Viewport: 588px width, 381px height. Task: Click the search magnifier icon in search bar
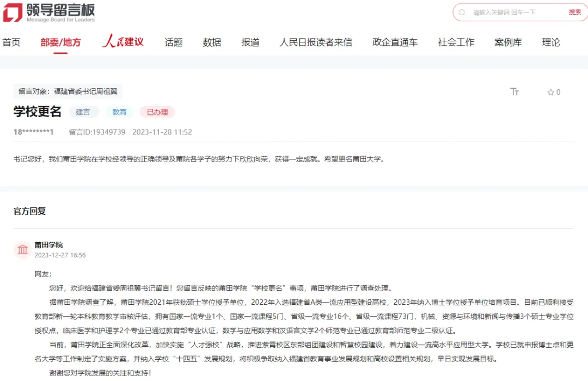point(462,12)
